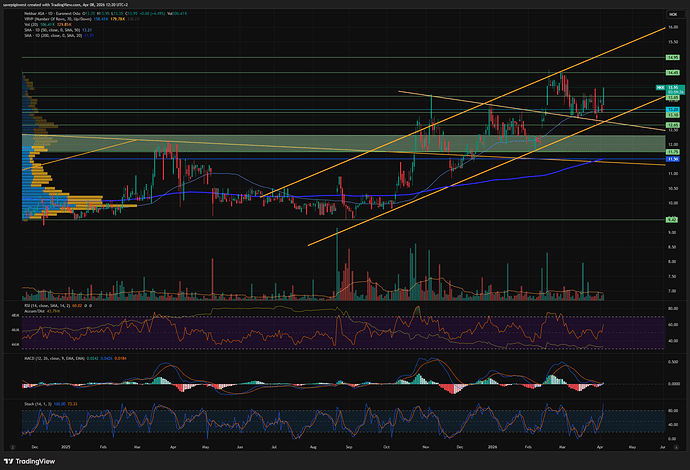This screenshot has height=470, width=690.
Task: Select the blue horizontal line near 11.50
Action: pyautogui.click(x=300, y=159)
